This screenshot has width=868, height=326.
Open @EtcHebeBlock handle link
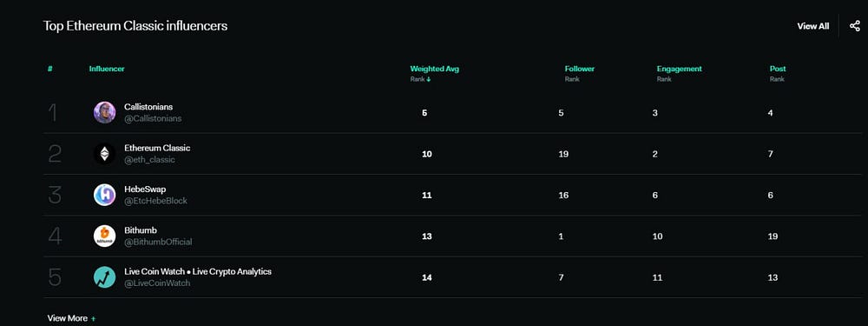pyautogui.click(x=155, y=201)
